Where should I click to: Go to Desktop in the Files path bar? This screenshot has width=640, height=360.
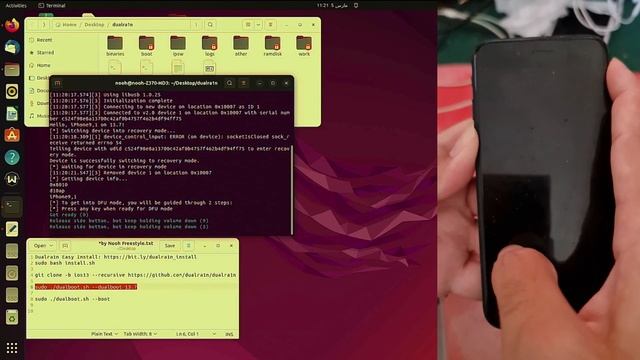tap(94, 25)
